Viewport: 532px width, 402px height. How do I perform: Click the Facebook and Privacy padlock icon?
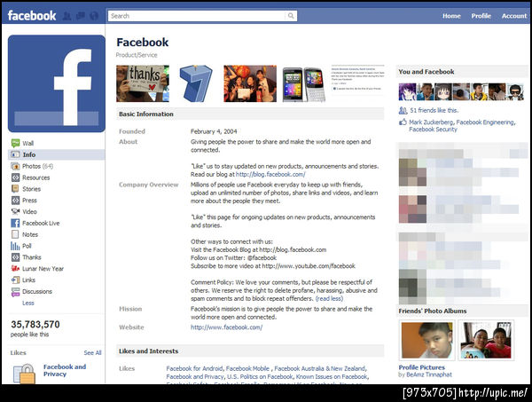[24, 374]
